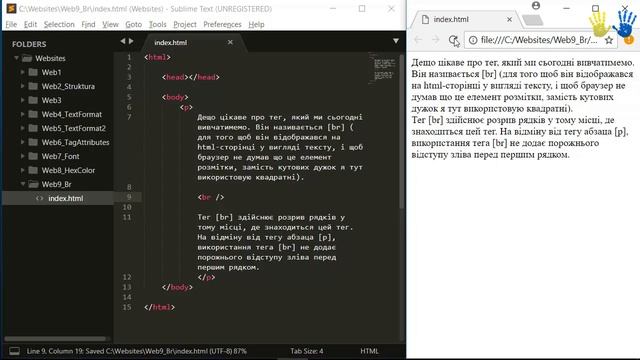Open the Selection menu
The image size is (640, 360).
coord(59,24)
